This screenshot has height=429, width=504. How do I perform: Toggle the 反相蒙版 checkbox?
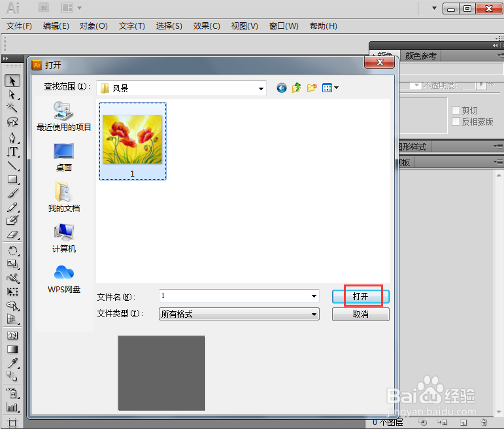pyautogui.click(x=456, y=122)
